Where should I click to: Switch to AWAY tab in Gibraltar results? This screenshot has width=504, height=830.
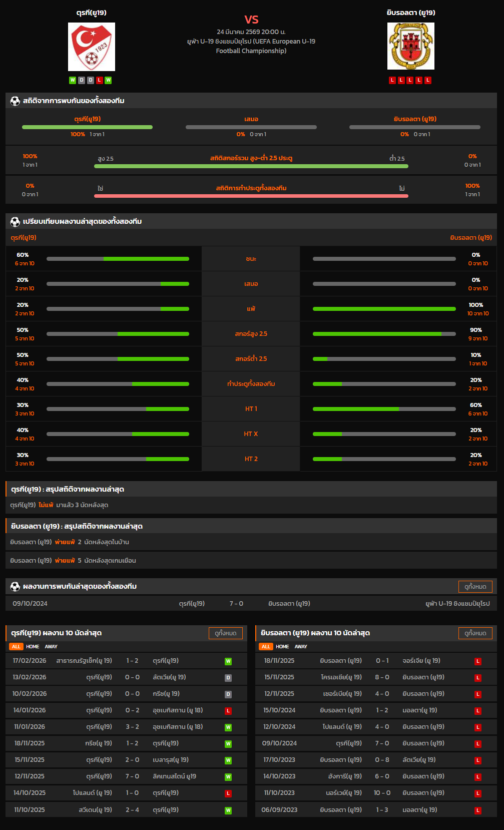tap(301, 647)
